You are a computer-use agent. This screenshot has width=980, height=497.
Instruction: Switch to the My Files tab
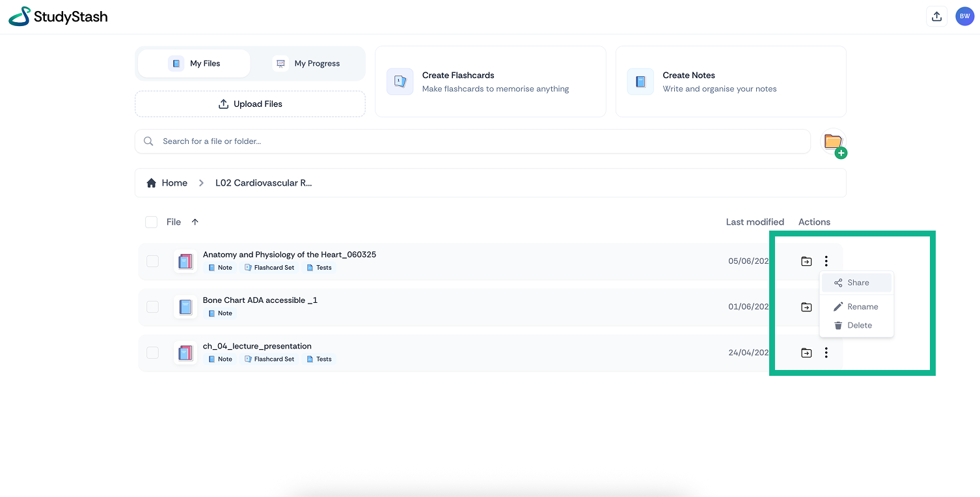[x=194, y=64]
